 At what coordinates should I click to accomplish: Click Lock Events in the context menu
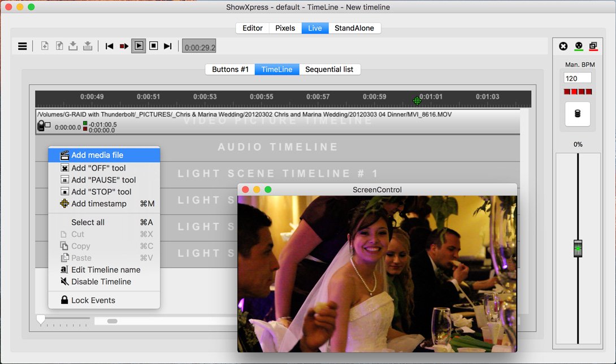93,300
